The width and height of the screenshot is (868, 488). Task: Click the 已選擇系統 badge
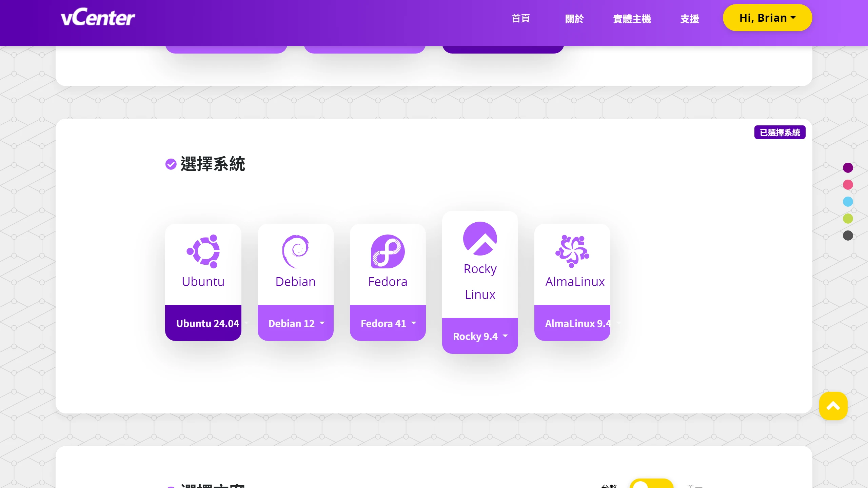click(x=780, y=132)
